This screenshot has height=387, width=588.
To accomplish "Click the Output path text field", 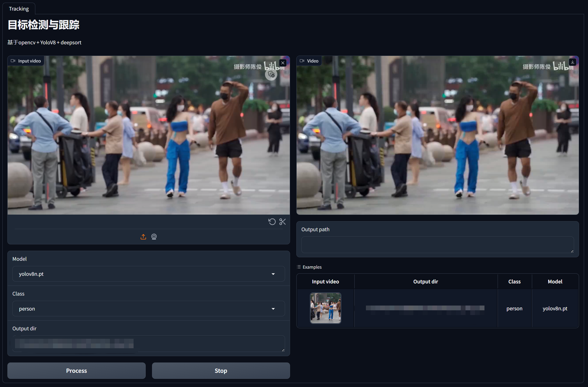I will [437, 245].
